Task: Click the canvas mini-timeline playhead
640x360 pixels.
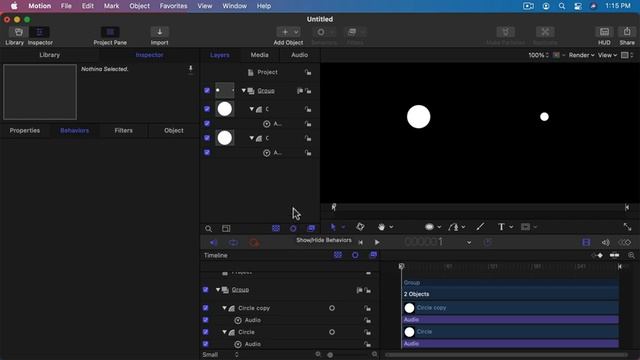Action: pos(333,207)
